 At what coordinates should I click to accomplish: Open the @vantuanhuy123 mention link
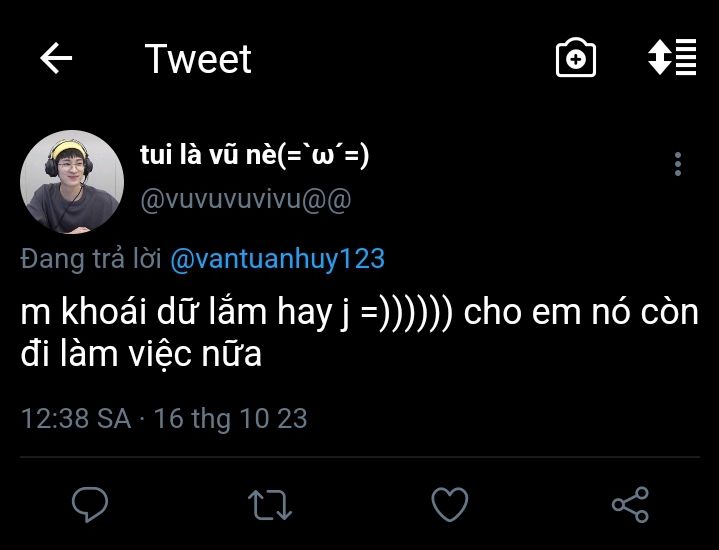pos(277,259)
